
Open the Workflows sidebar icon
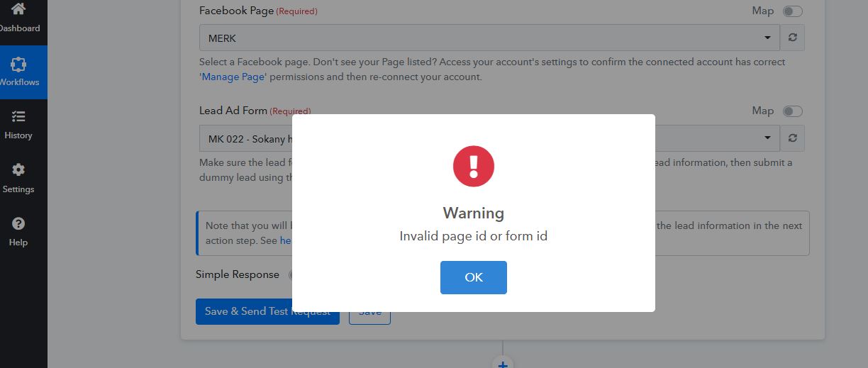[x=18, y=65]
